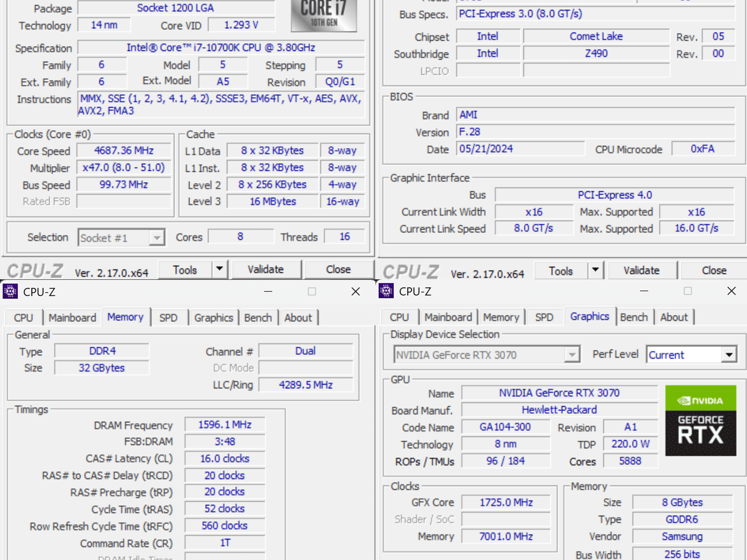Click the Cores count value 8
Image resolution: width=747 pixels, height=560 pixels.
pyautogui.click(x=241, y=237)
